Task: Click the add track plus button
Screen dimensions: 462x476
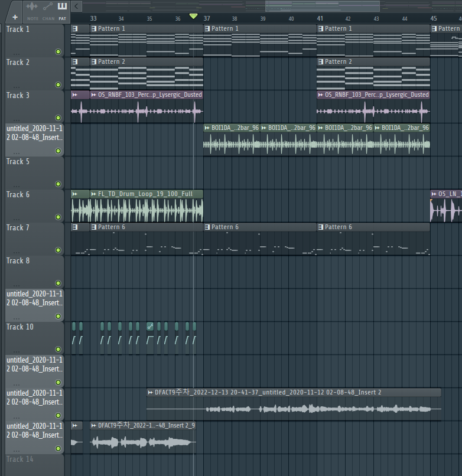Action: 15,17
